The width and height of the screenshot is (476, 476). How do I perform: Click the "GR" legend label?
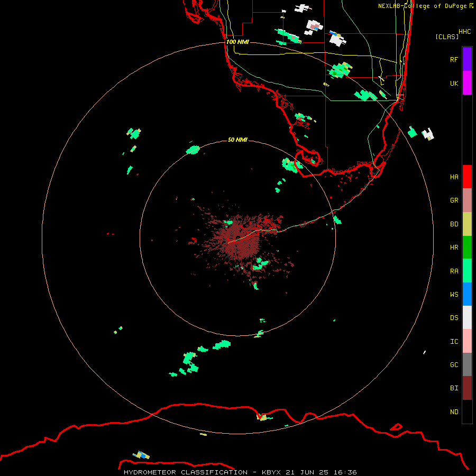click(454, 200)
